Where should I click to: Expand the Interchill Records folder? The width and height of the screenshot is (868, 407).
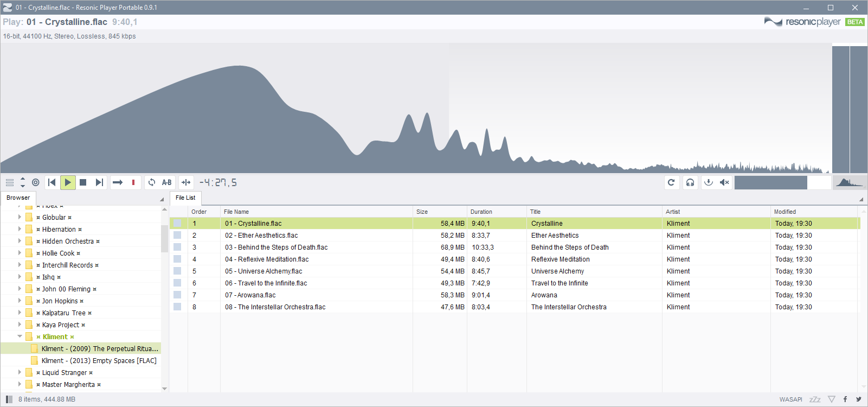point(20,265)
